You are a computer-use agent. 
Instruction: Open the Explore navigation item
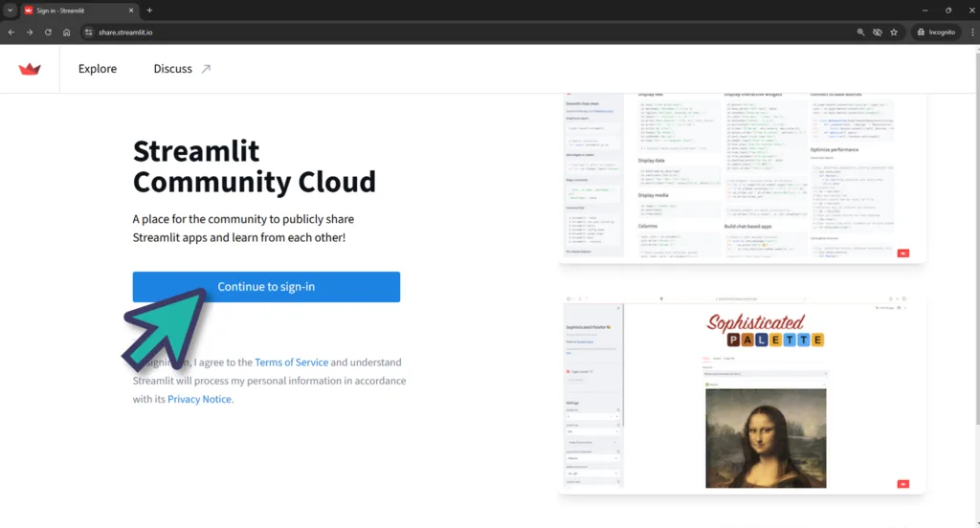(x=98, y=69)
